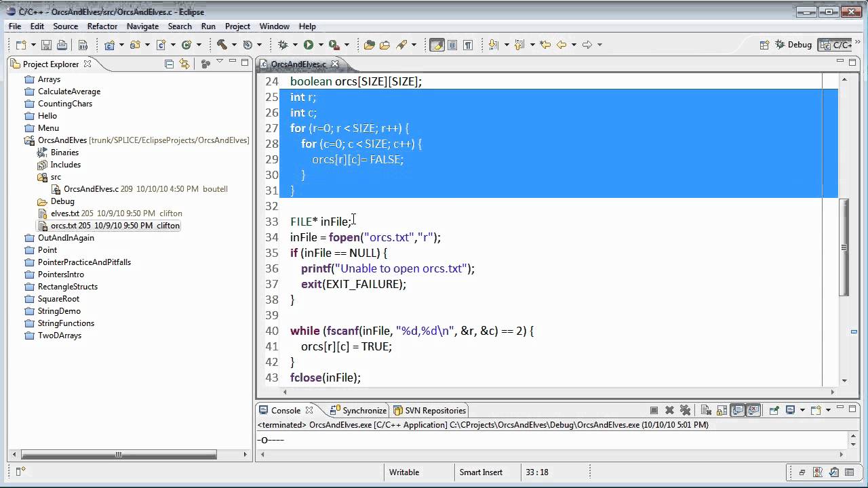868x488 pixels.
Task: Open the Project menu
Action: [x=237, y=26]
